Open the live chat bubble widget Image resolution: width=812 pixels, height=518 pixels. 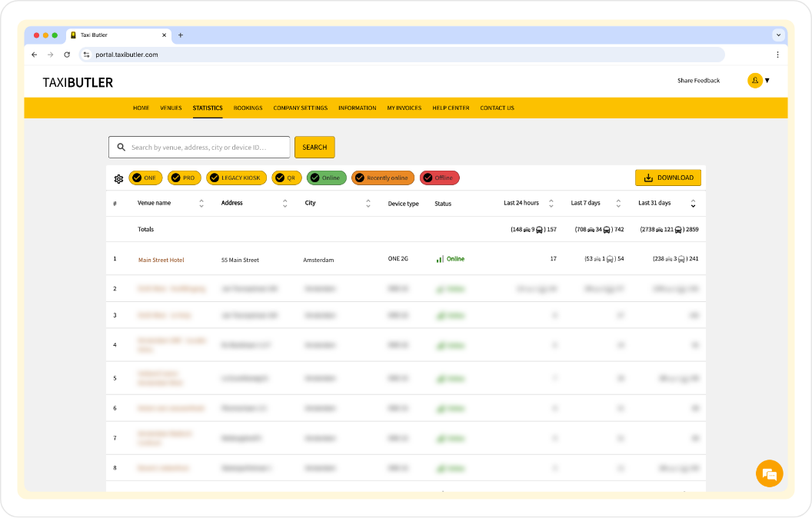pyautogui.click(x=769, y=473)
